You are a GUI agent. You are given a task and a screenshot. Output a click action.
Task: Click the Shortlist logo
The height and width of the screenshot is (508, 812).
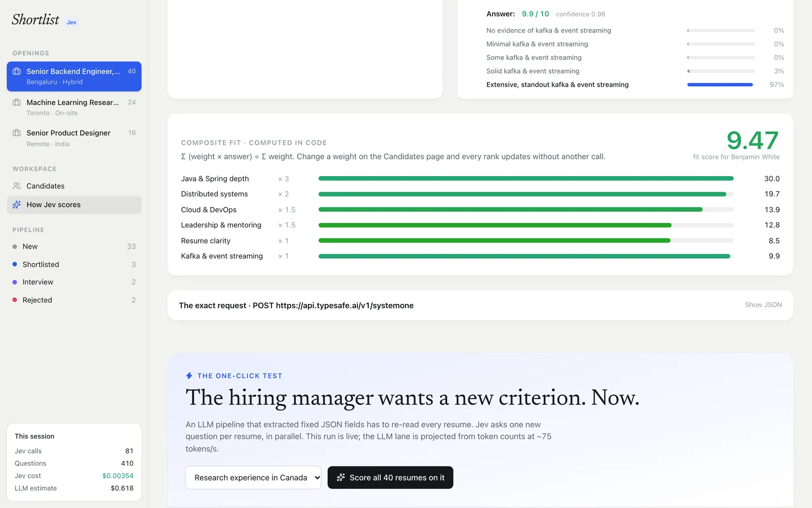(36, 19)
